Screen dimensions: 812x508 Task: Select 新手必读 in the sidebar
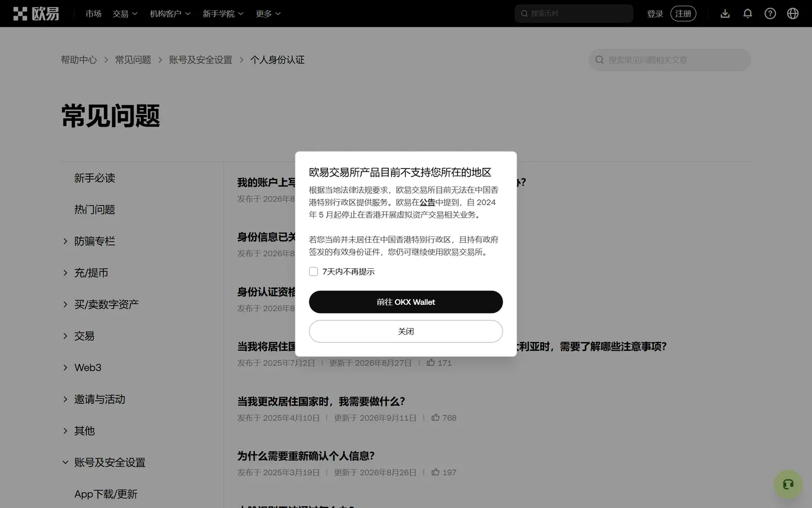pos(95,178)
